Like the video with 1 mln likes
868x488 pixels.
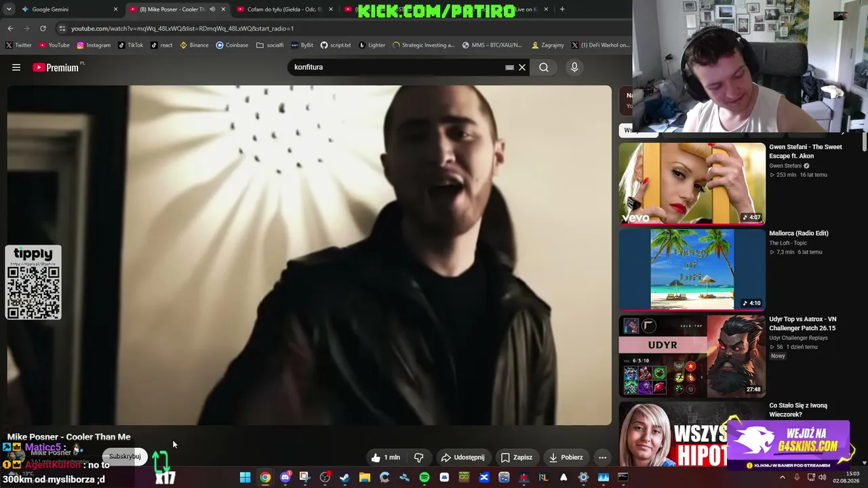pyautogui.click(x=385, y=457)
